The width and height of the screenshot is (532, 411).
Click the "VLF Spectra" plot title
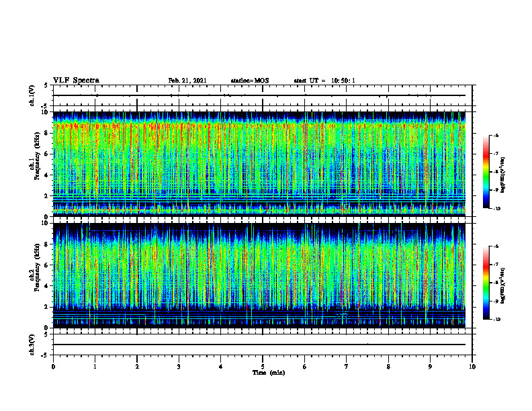76,81
